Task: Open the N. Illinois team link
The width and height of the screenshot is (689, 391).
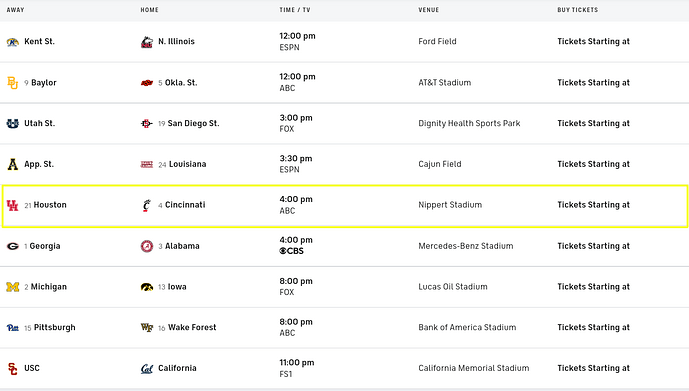Action: (176, 41)
